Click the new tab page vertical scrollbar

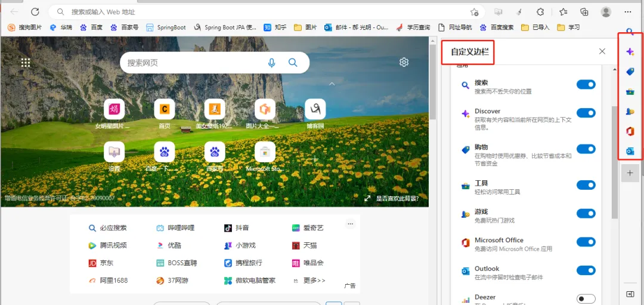(x=432, y=82)
